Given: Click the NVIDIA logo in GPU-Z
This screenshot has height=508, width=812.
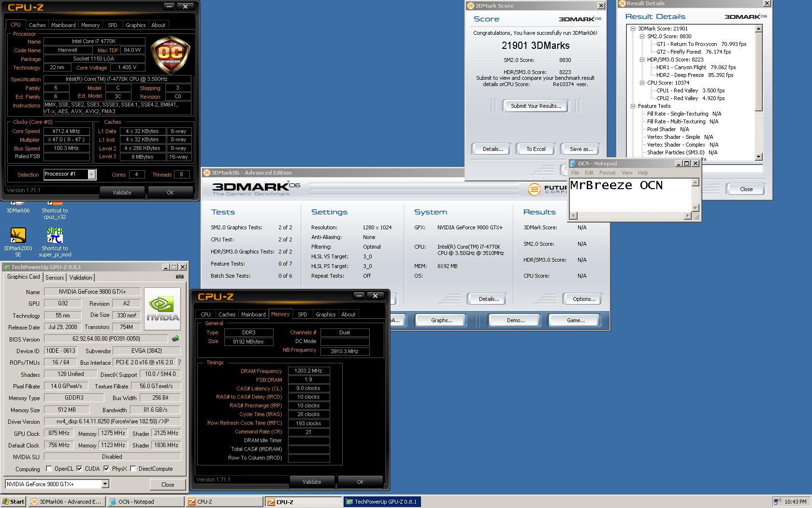Looking at the screenshot, I should coord(162,309).
